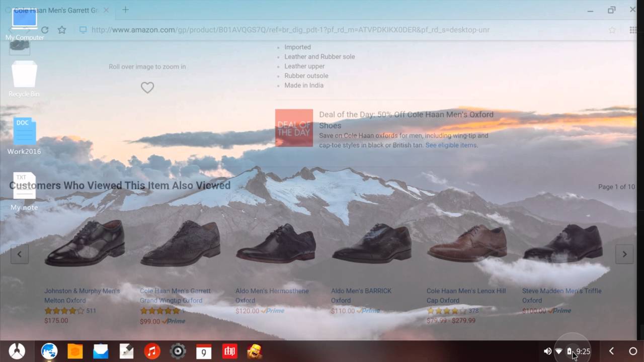644x362 pixels.
Task: Open the globe browser icon in taskbar
Action: coord(49,351)
